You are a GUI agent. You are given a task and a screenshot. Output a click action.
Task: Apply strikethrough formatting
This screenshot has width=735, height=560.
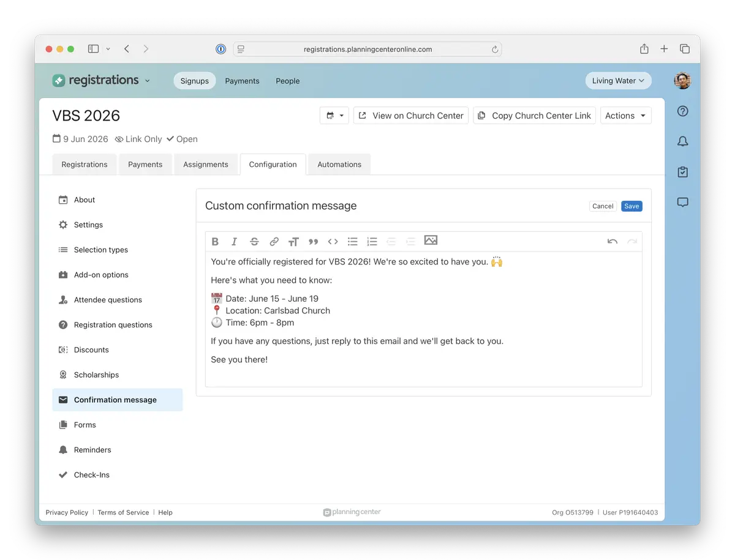[x=254, y=242]
